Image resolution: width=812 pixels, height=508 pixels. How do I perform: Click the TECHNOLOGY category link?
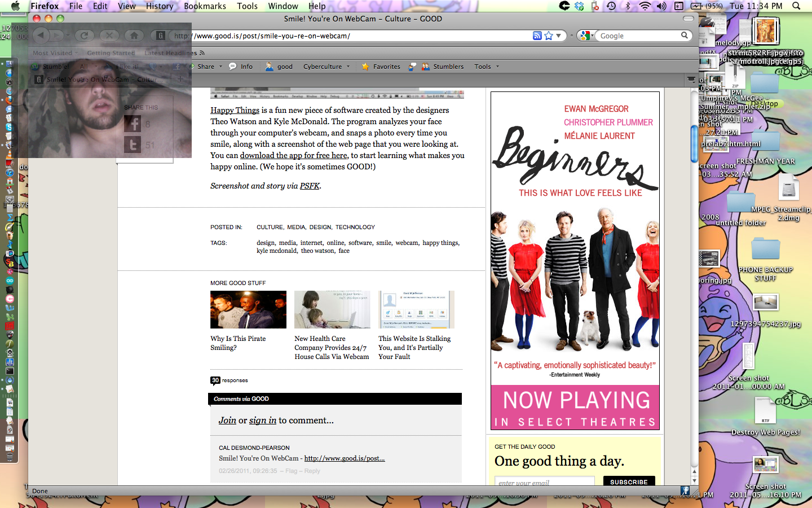coord(355,227)
